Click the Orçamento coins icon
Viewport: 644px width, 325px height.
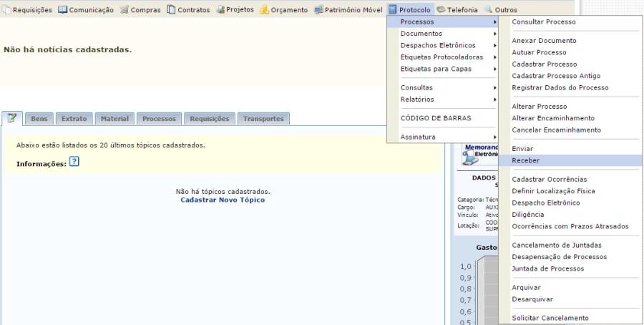[264, 10]
